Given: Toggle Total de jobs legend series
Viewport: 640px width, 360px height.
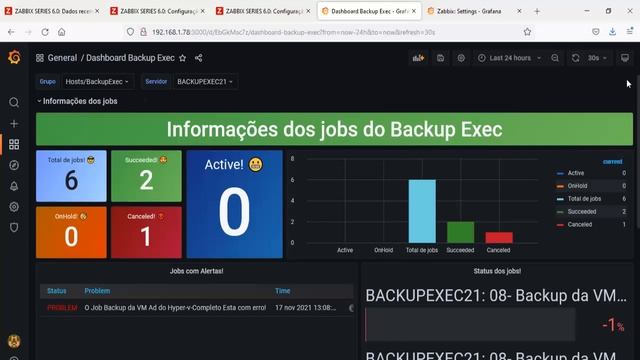Looking at the screenshot, I should click(x=584, y=199).
